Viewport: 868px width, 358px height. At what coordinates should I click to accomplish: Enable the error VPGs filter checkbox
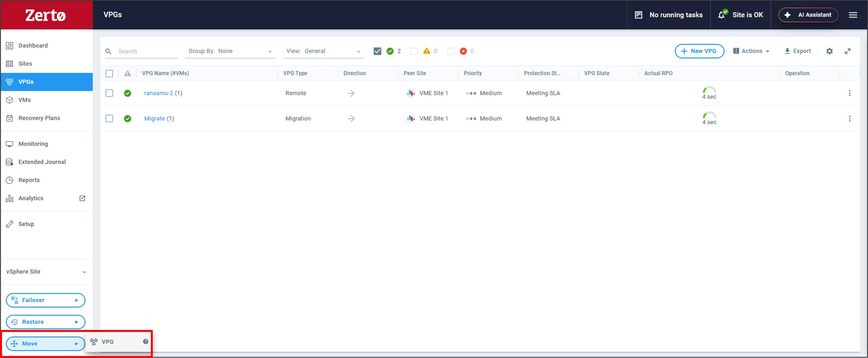coord(451,51)
